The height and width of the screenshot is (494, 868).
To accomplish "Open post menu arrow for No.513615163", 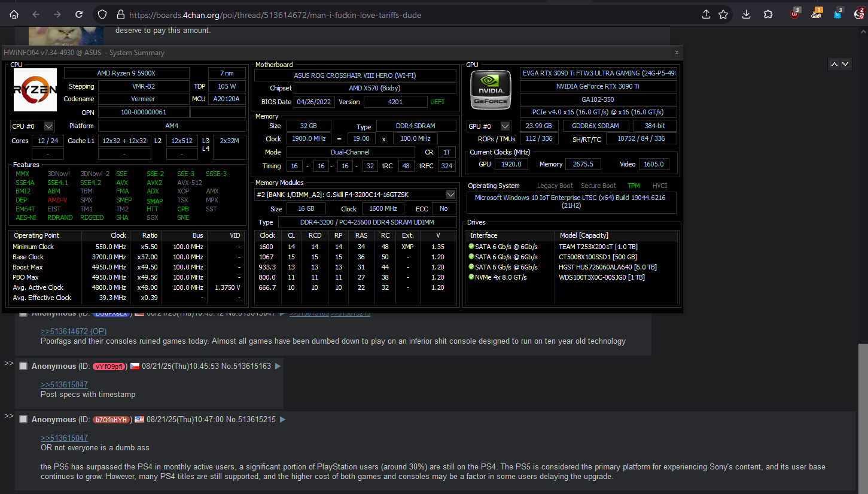I will click(x=278, y=366).
